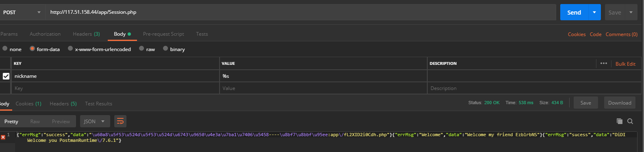Save the response
This screenshot has width=644, height=152.
[x=586, y=103]
